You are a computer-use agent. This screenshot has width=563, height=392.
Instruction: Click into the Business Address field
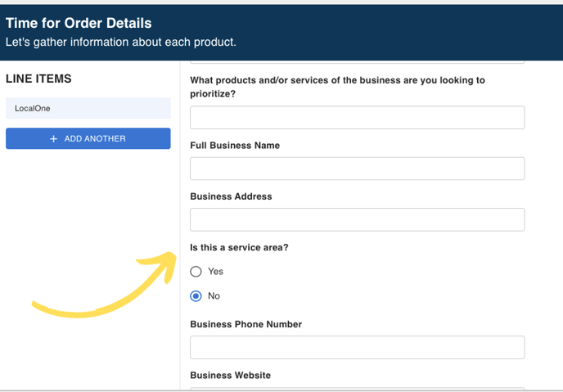357,219
